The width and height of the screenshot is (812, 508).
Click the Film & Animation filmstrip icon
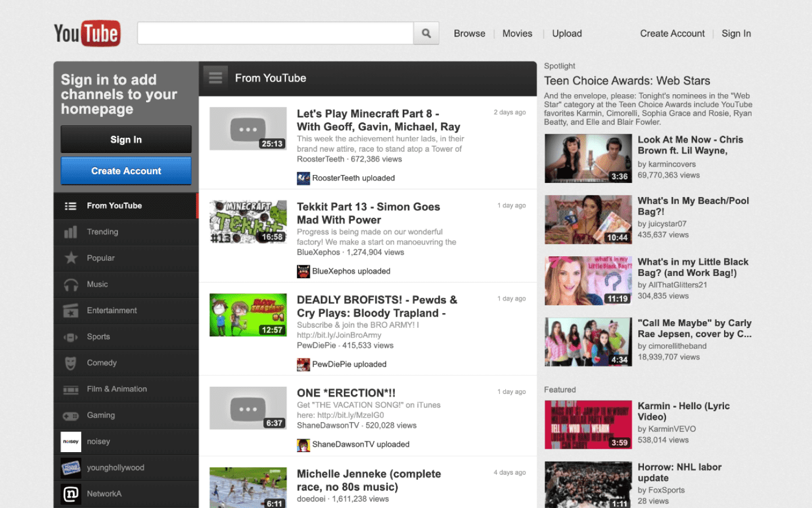[70, 389]
